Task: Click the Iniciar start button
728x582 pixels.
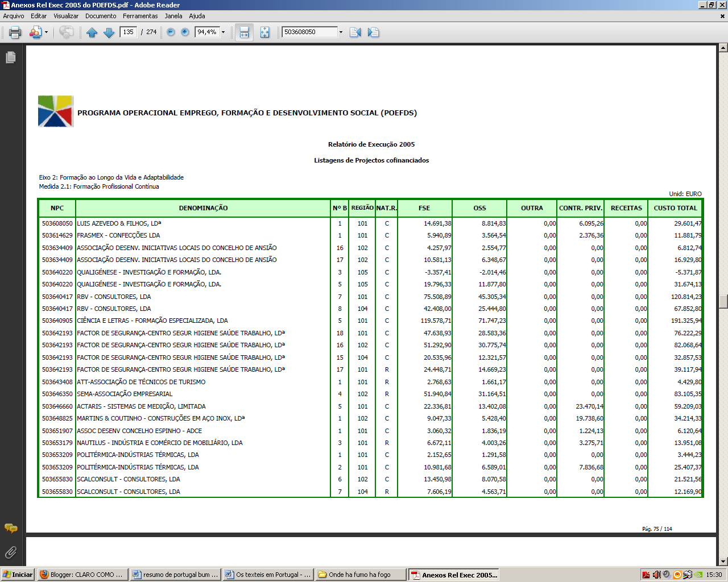Action: [18, 575]
